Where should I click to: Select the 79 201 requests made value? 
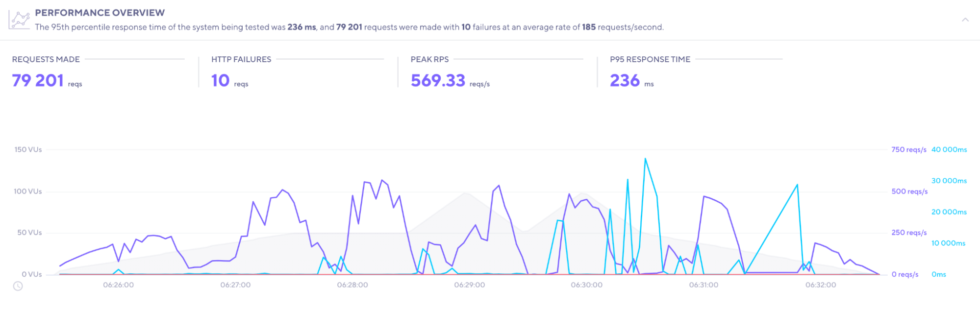pos(38,80)
